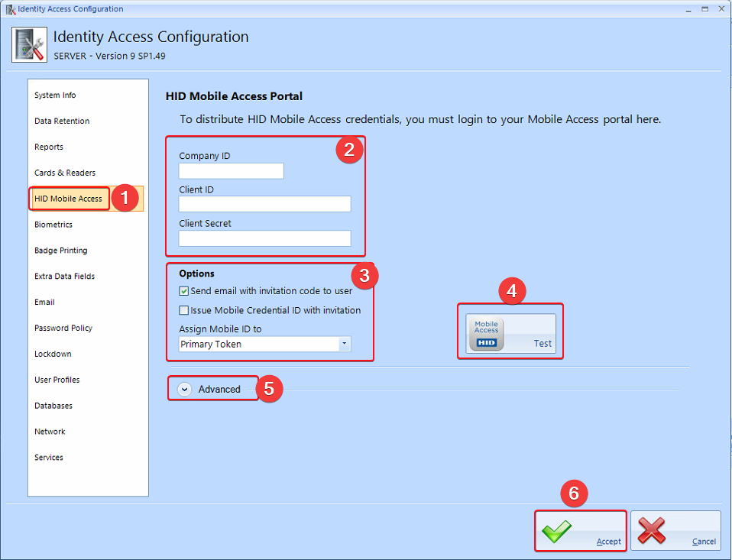Image resolution: width=732 pixels, height=560 pixels.
Task: Open User Profiles page
Action: (57, 380)
